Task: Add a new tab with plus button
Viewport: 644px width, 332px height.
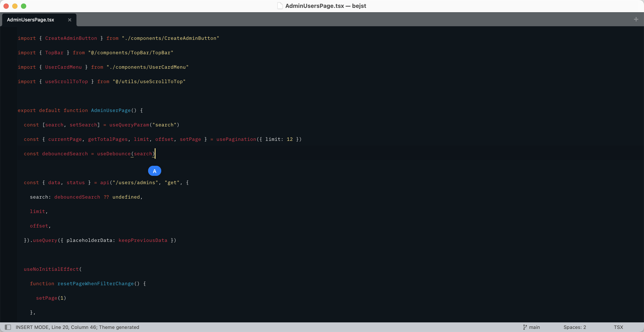Action: click(x=636, y=19)
